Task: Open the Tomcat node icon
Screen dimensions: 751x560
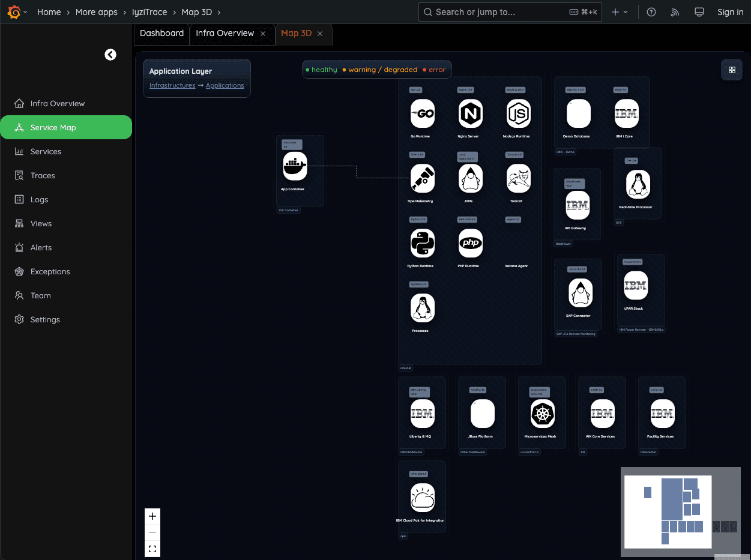Action: 518,178
